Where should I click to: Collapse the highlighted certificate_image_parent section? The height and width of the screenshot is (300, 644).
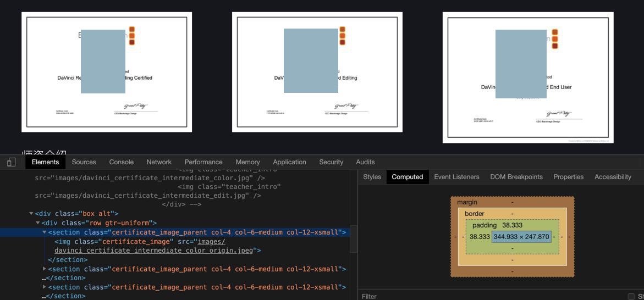45,232
